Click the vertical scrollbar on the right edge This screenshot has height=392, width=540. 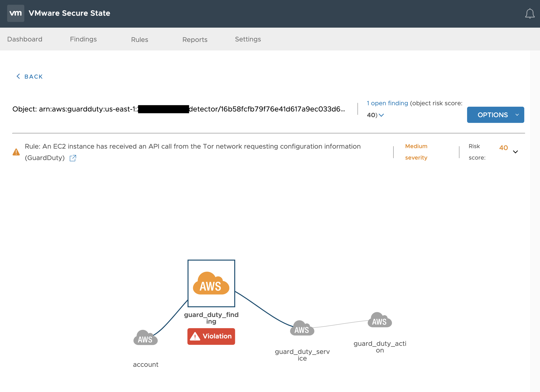click(x=535, y=221)
